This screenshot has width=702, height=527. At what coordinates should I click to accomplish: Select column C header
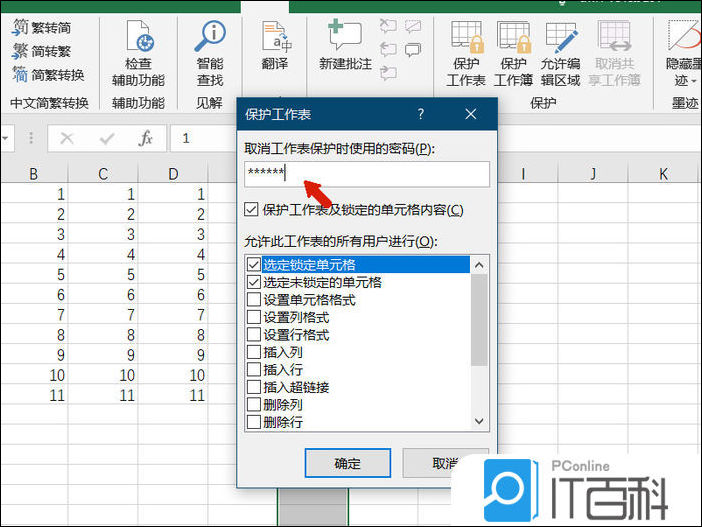103,174
